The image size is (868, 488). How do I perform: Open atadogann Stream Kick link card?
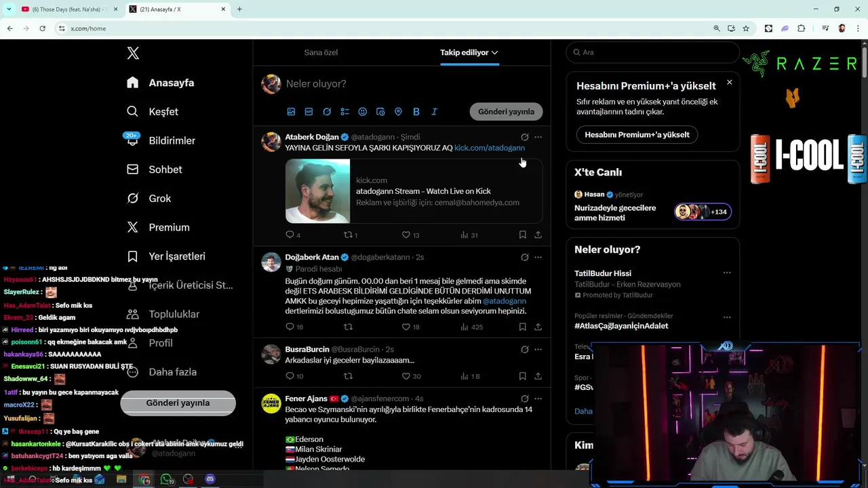pos(414,191)
